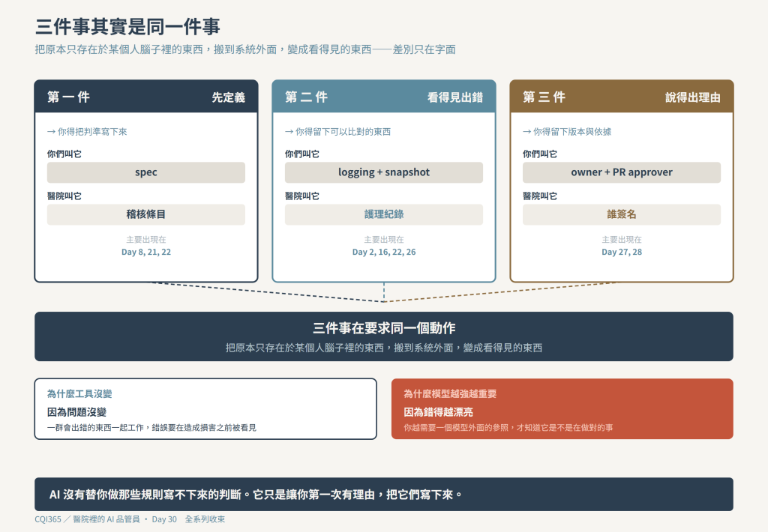Click the 誰簽名 pill

[622, 214]
